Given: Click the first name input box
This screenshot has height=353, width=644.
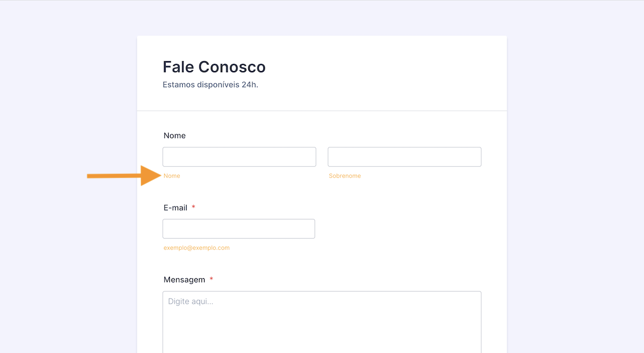Looking at the screenshot, I should point(239,157).
